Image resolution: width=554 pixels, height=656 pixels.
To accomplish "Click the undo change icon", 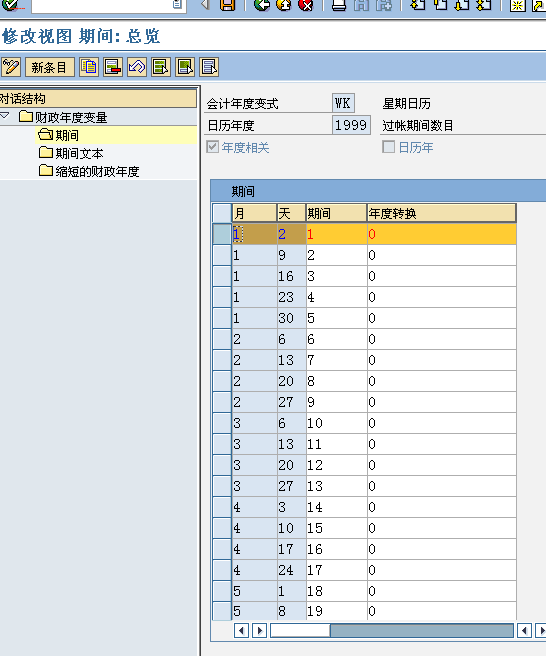I will coord(137,67).
